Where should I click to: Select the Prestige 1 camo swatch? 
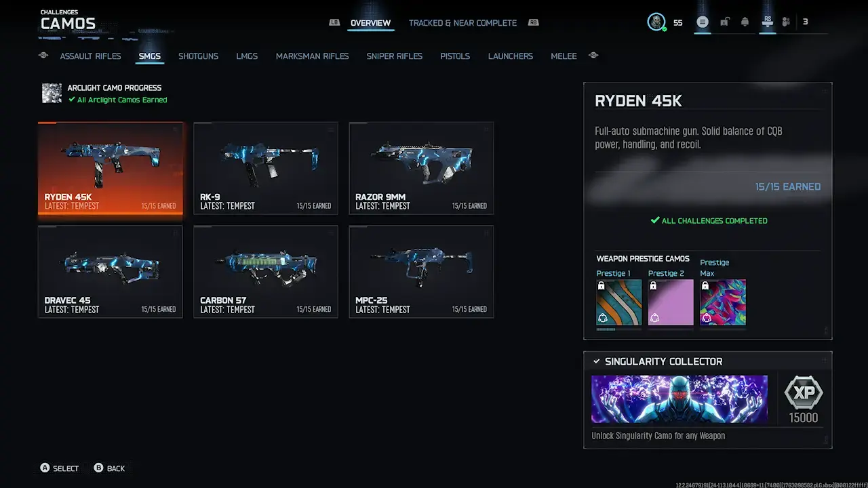point(619,303)
